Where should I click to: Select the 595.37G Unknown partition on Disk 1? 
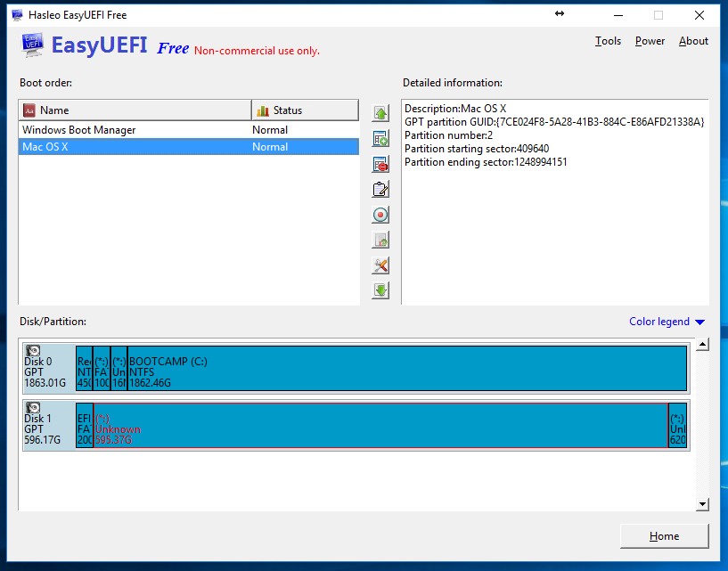pos(380,425)
